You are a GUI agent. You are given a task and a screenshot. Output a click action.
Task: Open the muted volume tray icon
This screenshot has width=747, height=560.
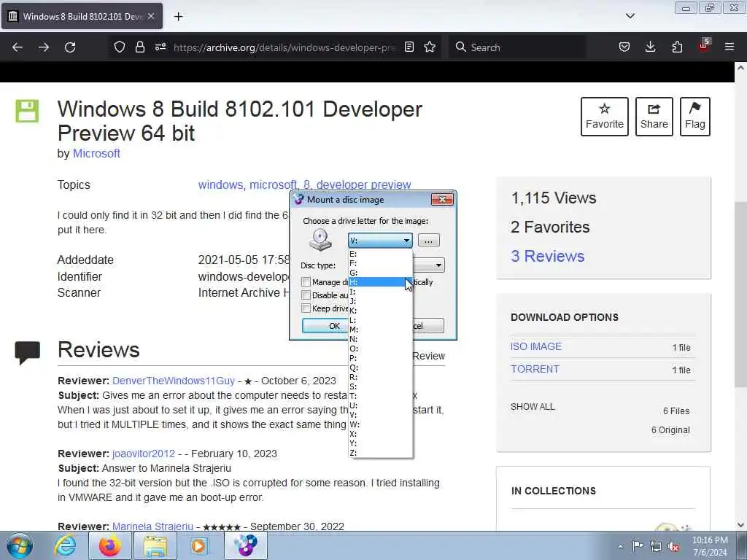[673, 547]
